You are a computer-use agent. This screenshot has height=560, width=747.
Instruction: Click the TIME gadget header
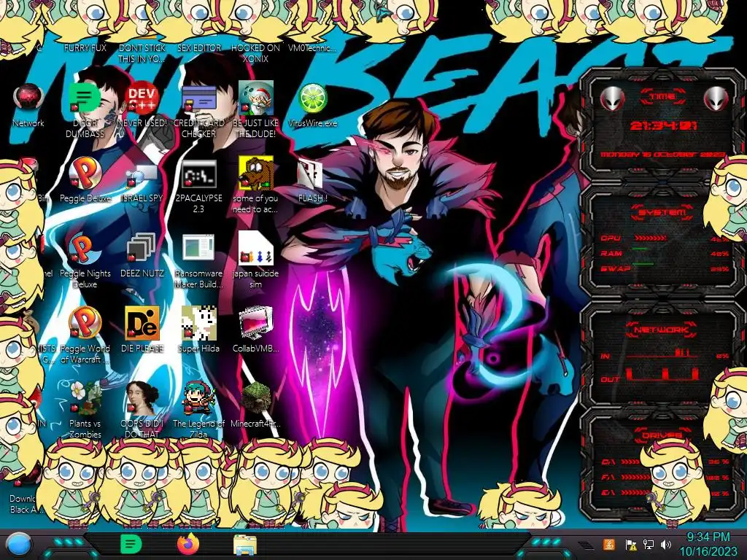pos(662,97)
